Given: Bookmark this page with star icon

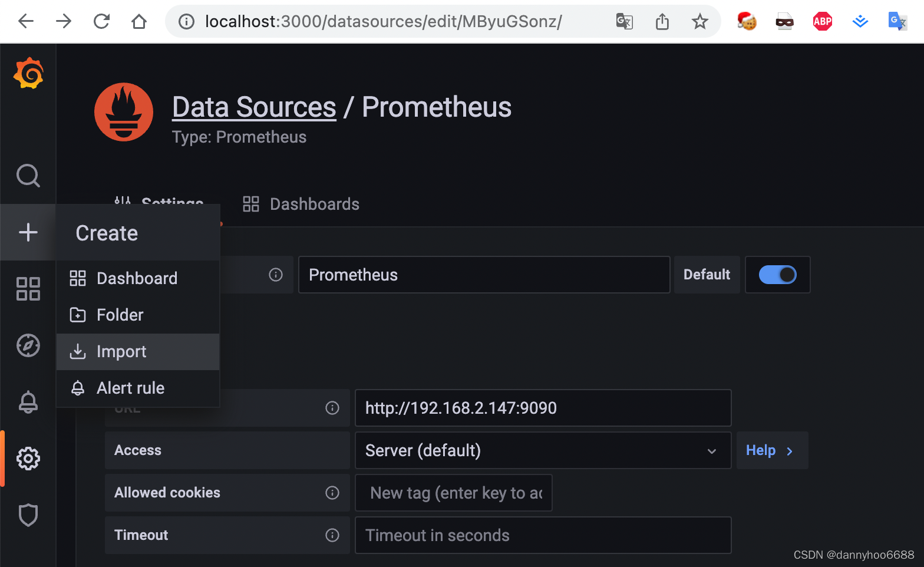Looking at the screenshot, I should coord(699,22).
